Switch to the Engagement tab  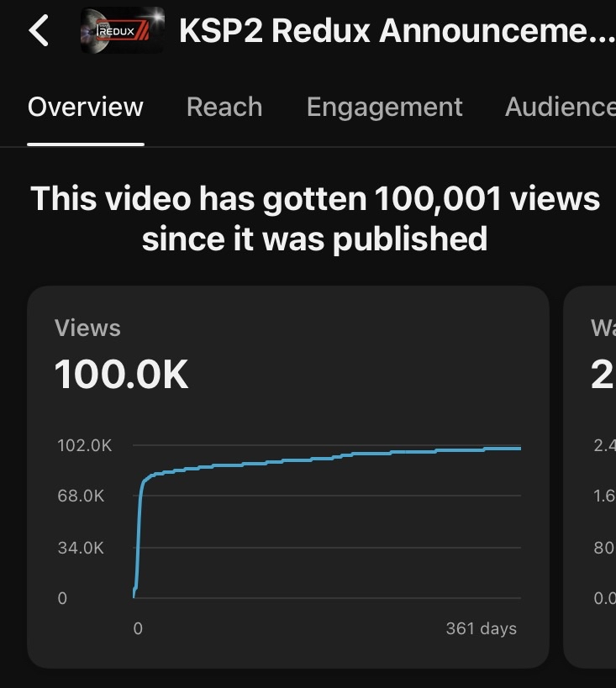pos(384,108)
